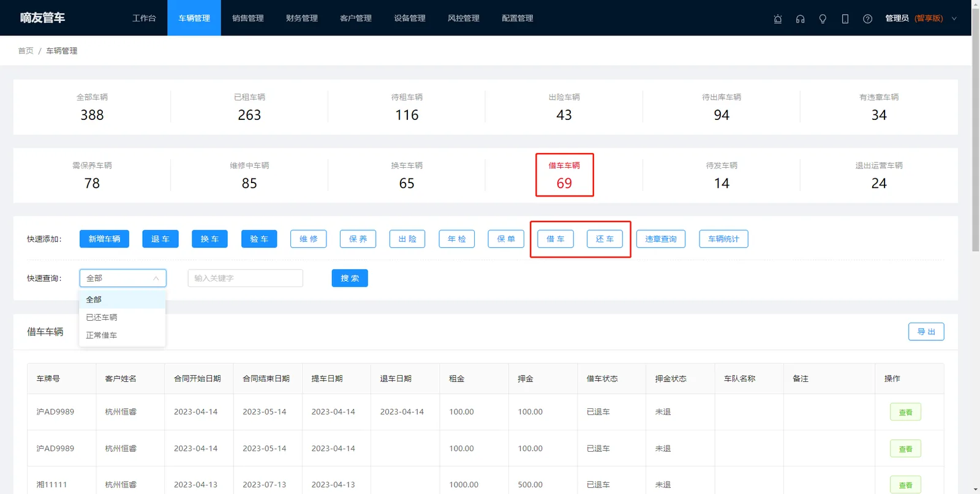Viewport: 980px width, 494px height.
Task: Export the list with 导出 button
Action: (926, 332)
